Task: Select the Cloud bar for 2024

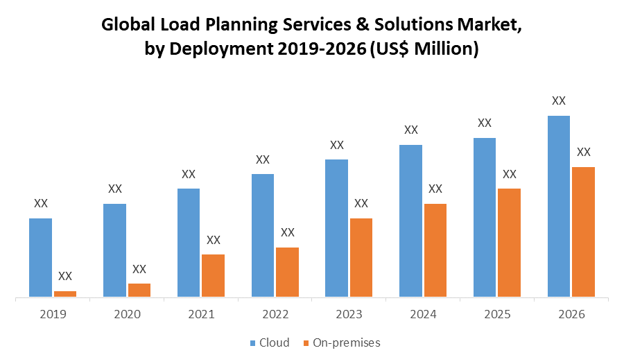Action: 410,221
